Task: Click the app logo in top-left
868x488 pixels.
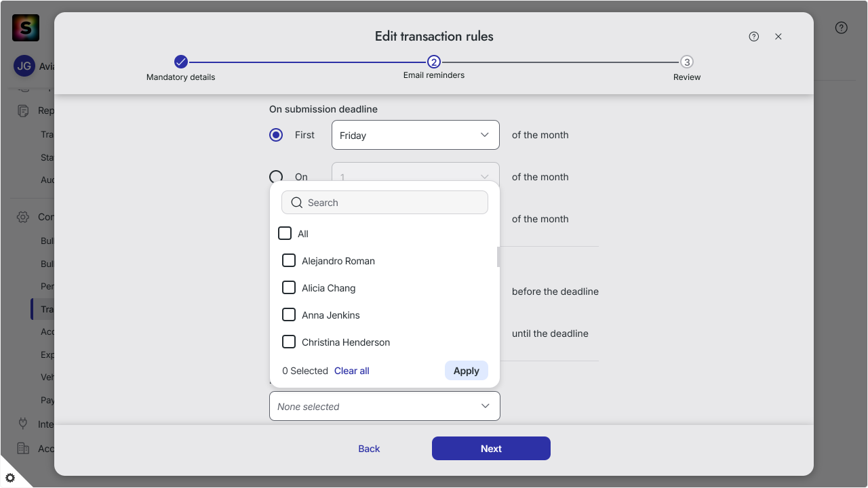Action: tap(26, 28)
